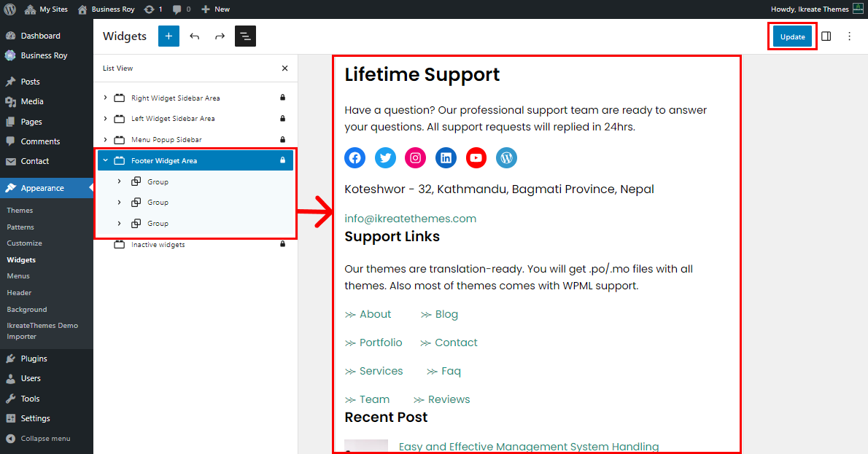The width and height of the screenshot is (868, 454).
Task: Open the Plugins menu
Action: pyautogui.click(x=34, y=359)
